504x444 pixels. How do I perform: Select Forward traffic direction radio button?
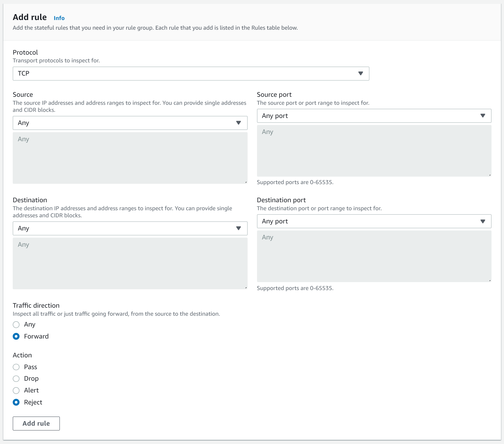pos(16,336)
